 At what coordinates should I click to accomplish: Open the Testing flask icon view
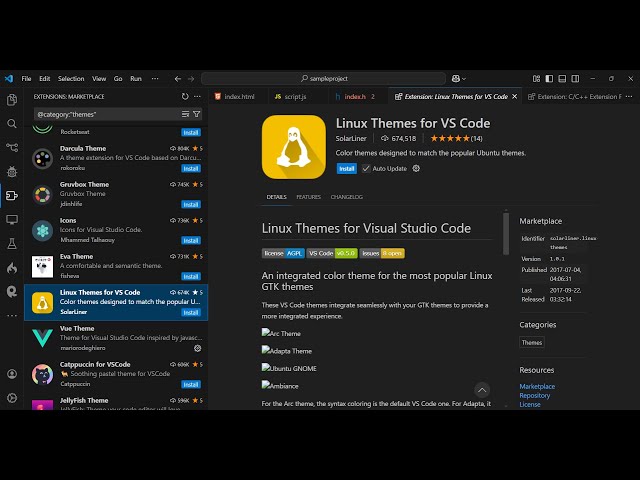12,243
